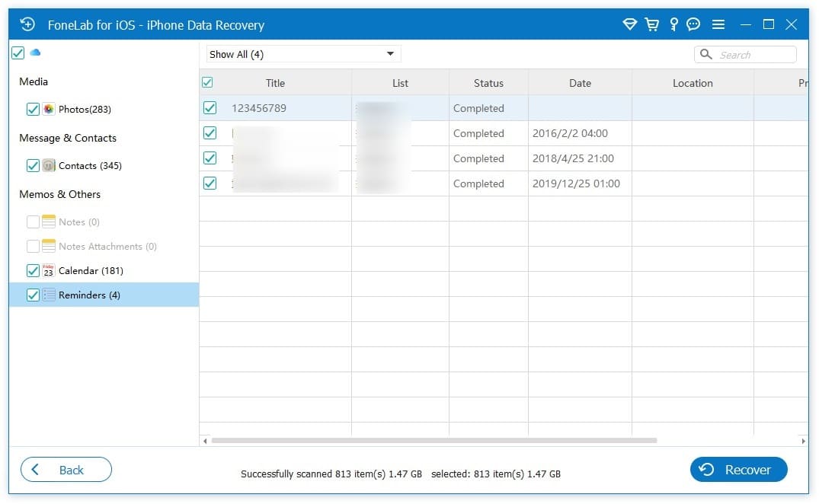This screenshot has height=504, width=819.
Task: Click the scrollbar right arrow
Action: tap(803, 441)
